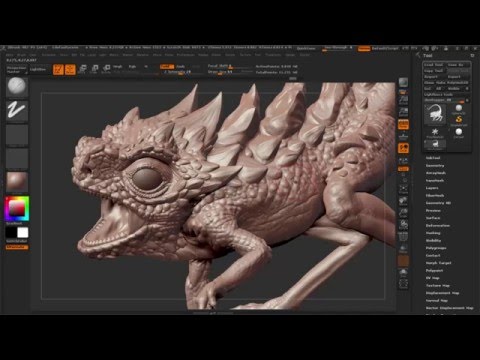Adjust the Draw Size slider
The height and width of the screenshot is (360, 480).
point(230,72)
